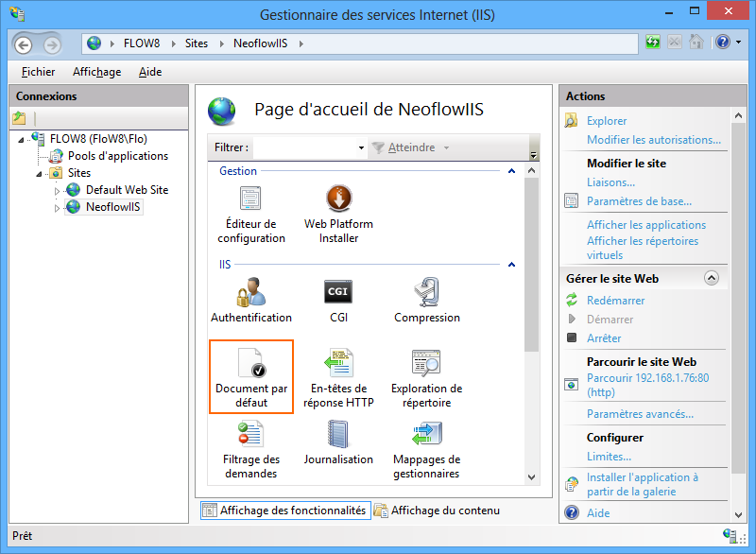
Task: Click the Atteindre button
Action: coord(411,147)
